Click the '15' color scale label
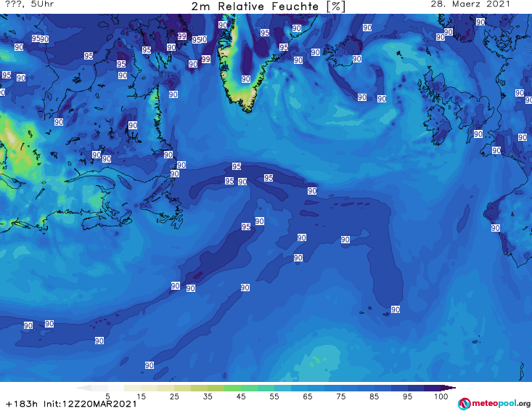 tap(141, 396)
